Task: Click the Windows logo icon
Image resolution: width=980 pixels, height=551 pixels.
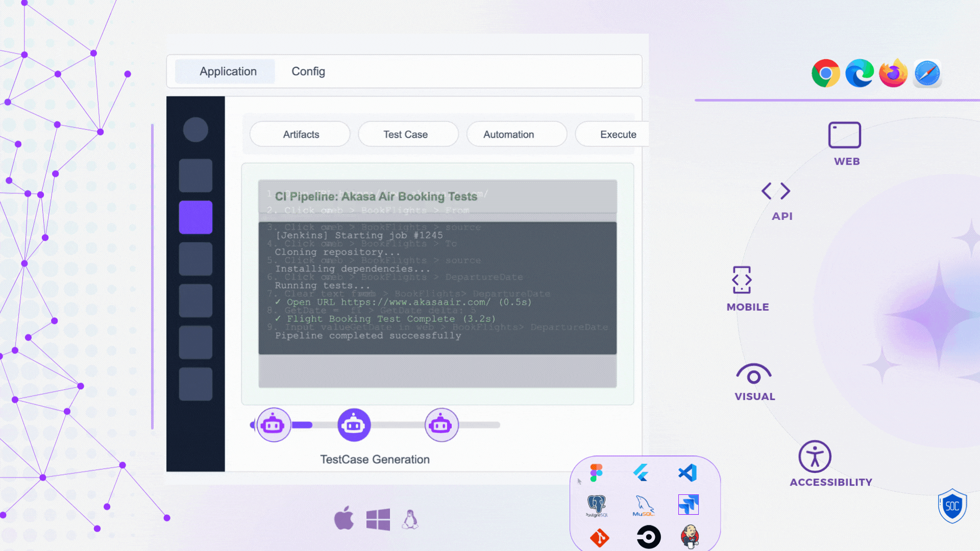Action: point(378,519)
